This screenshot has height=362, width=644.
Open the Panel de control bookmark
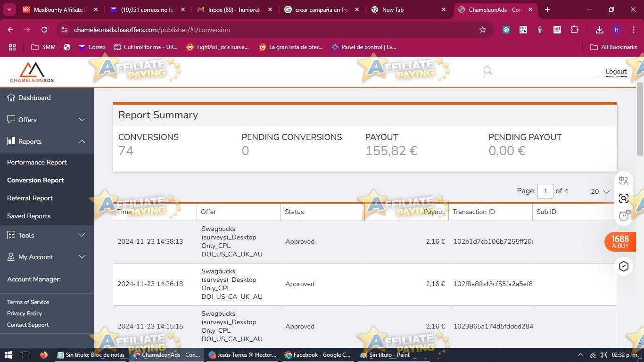coord(364,47)
